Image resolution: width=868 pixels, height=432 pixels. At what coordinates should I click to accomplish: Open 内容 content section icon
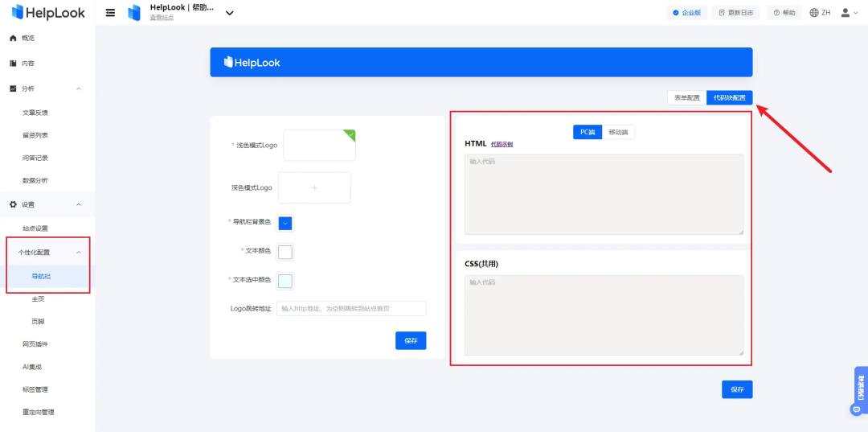coord(14,64)
